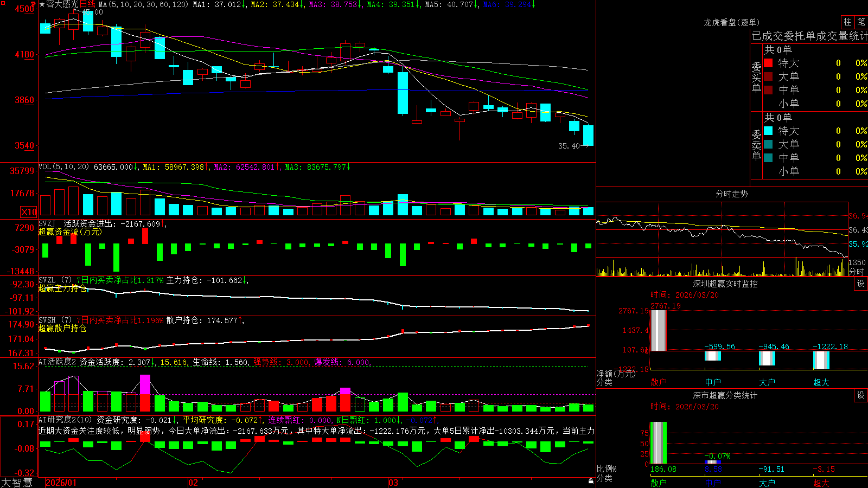Image resolution: width=868 pixels, height=488 pixels.
Task: Open 设 settings in 深市超赢分类统计 panel
Action: [861, 395]
